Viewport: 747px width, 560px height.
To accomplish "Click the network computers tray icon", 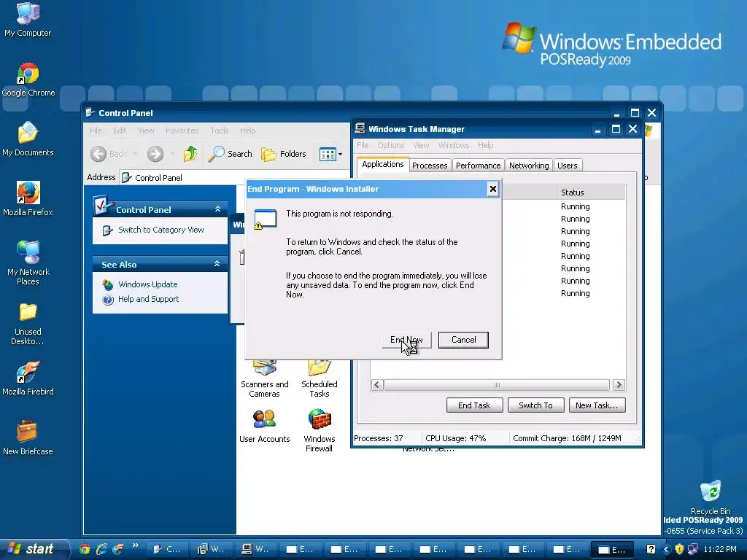I will point(693,549).
